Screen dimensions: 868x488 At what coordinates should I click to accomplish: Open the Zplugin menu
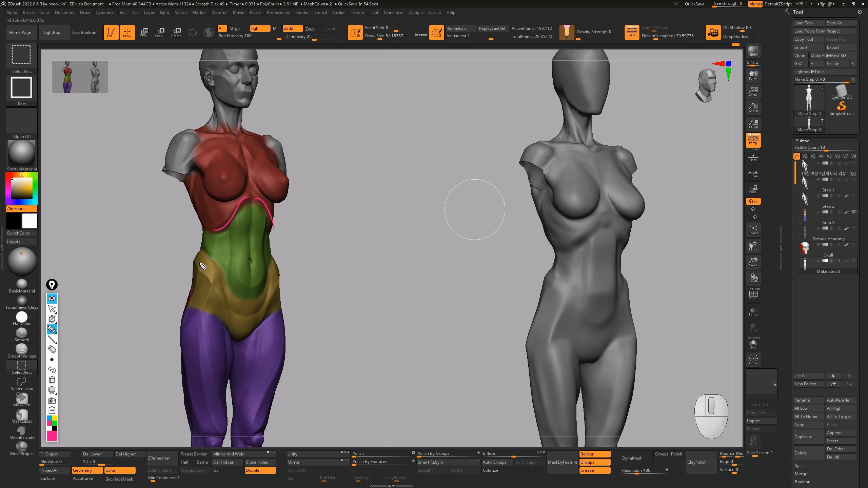click(x=415, y=13)
